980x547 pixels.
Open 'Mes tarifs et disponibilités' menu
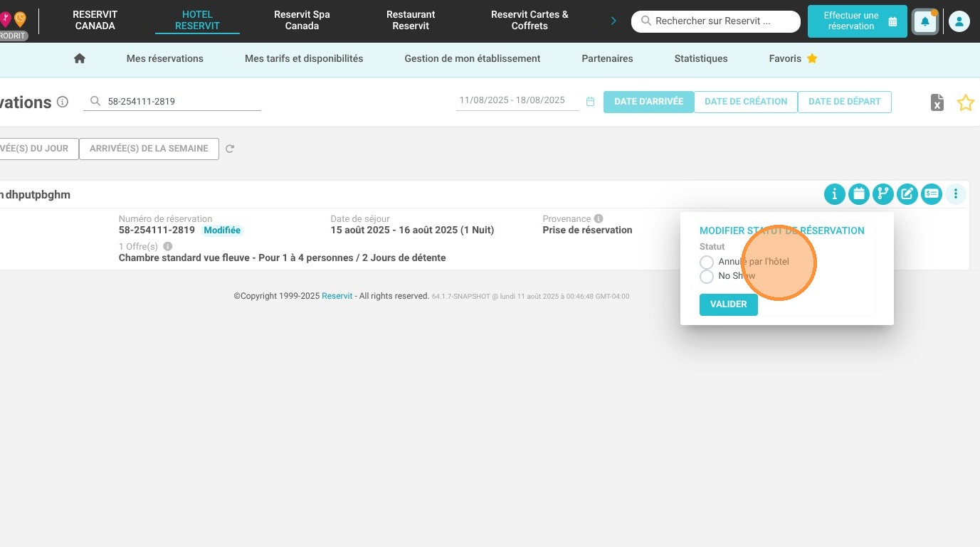[304, 58]
